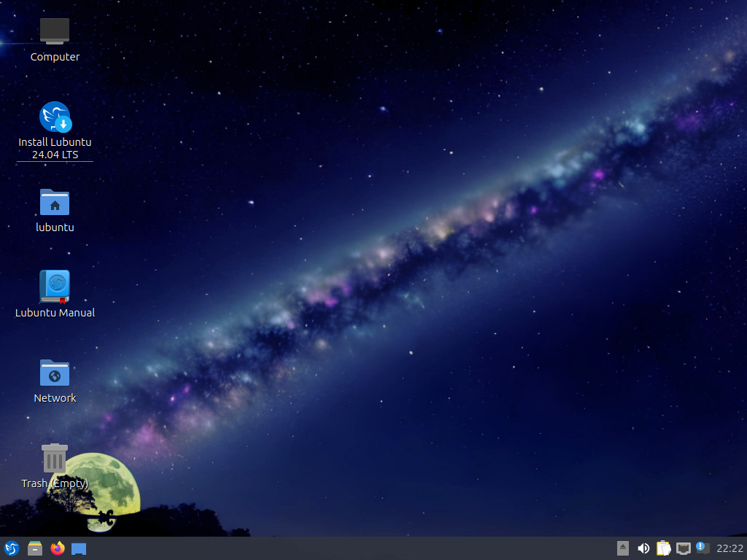The width and height of the screenshot is (747, 560).
Task: Select the Trash (Empty) desktop icon
Action: pyautogui.click(x=55, y=459)
